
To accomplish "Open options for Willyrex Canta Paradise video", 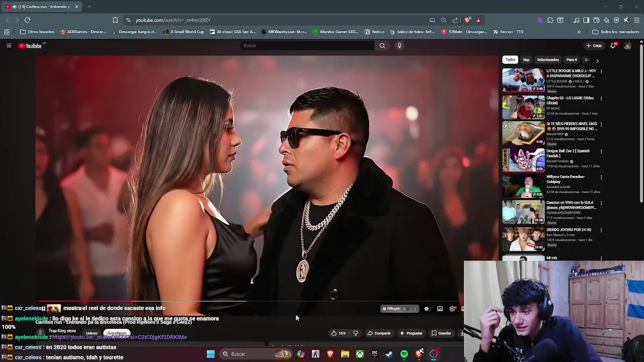I will 601,177.
